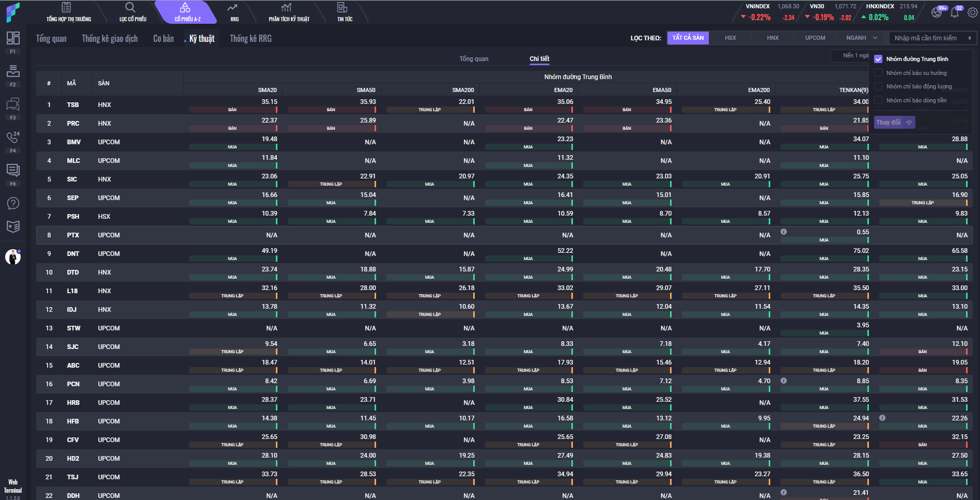The image size is (980, 500).
Task: Open the Nến 1 ngày timeframe dropdown
Action: (850, 55)
